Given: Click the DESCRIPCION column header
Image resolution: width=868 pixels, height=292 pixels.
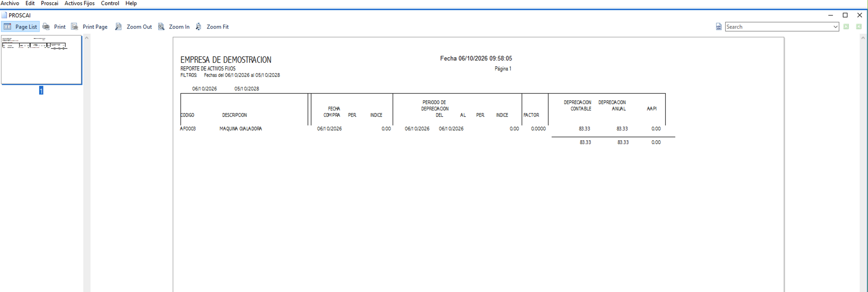Looking at the screenshot, I should [x=234, y=115].
